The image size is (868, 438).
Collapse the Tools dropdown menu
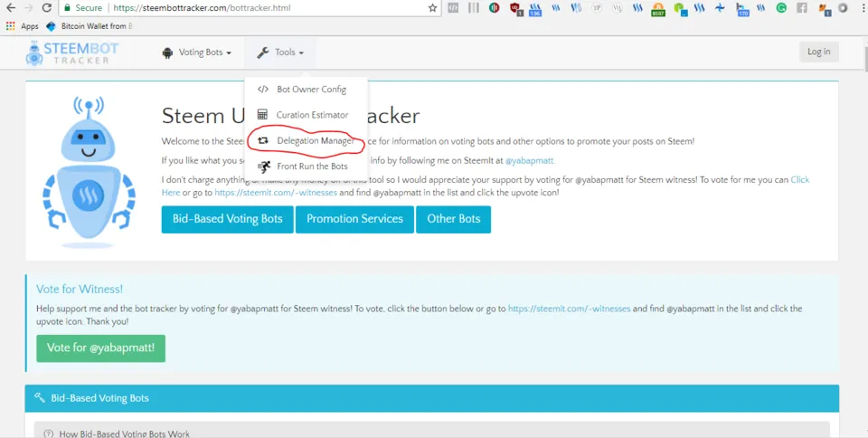click(x=280, y=52)
